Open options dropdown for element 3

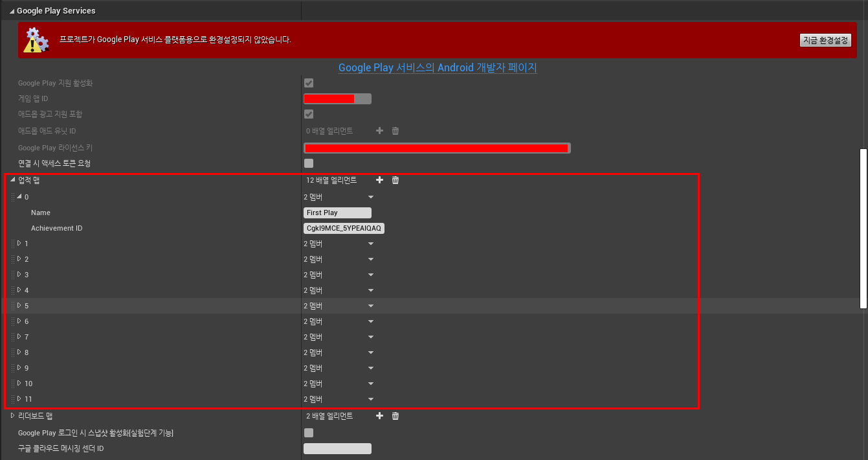371,275
